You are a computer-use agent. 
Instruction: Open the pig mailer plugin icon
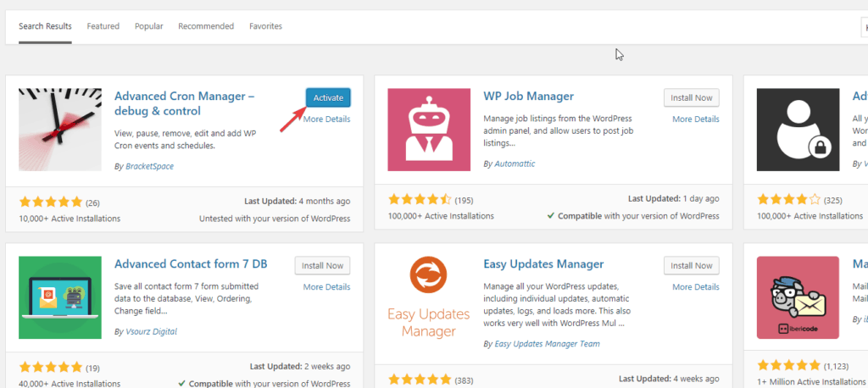[798, 297]
